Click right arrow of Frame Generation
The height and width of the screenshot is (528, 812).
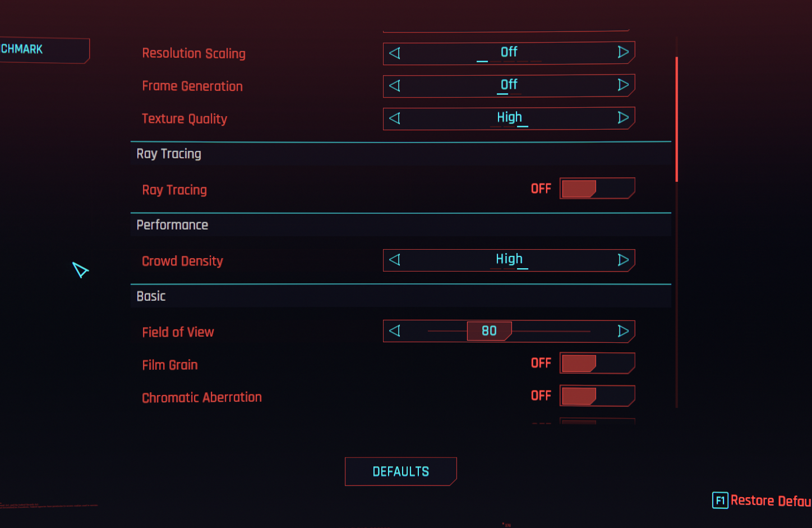(x=622, y=85)
